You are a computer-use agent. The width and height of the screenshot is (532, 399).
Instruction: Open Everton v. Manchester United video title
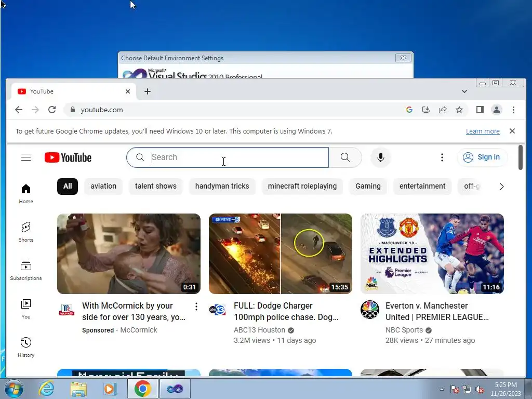(437, 312)
